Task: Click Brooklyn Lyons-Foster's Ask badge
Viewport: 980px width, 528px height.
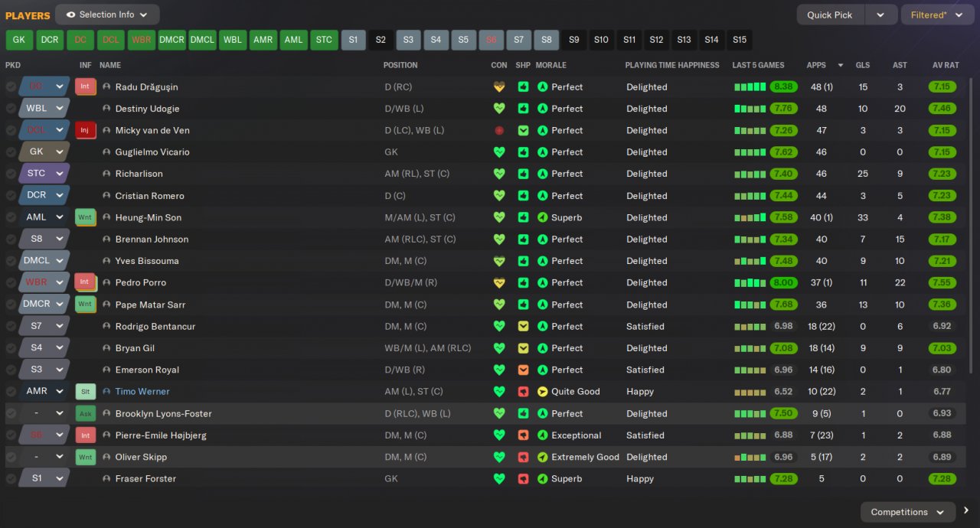Action: pos(85,413)
